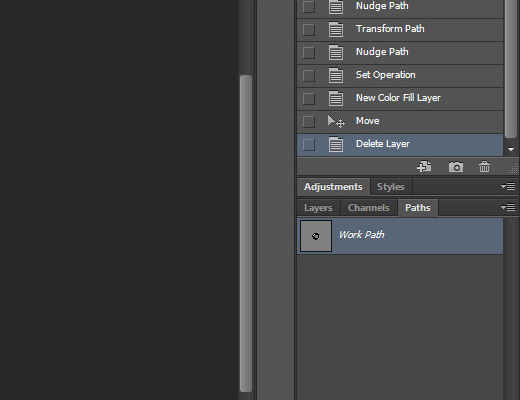The width and height of the screenshot is (520, 400).
Task: Create new document from current state icon
Action: [x=424, y=167]
